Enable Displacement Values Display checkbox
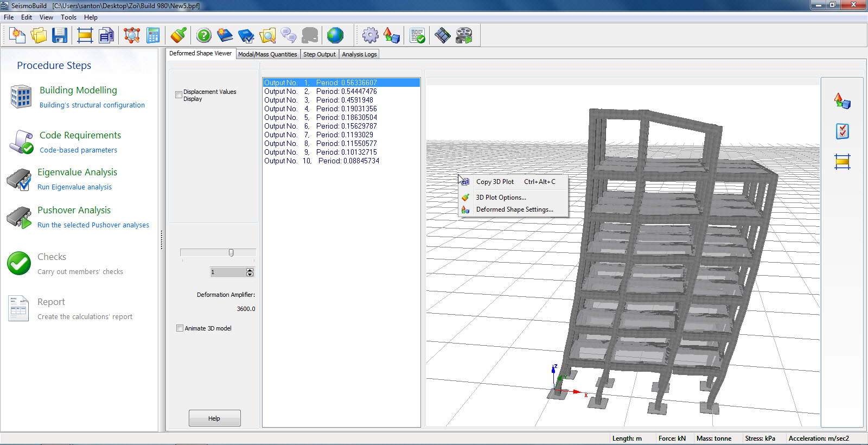The height and width of the screenshot is (445, 868). click(x=179, y=95)
